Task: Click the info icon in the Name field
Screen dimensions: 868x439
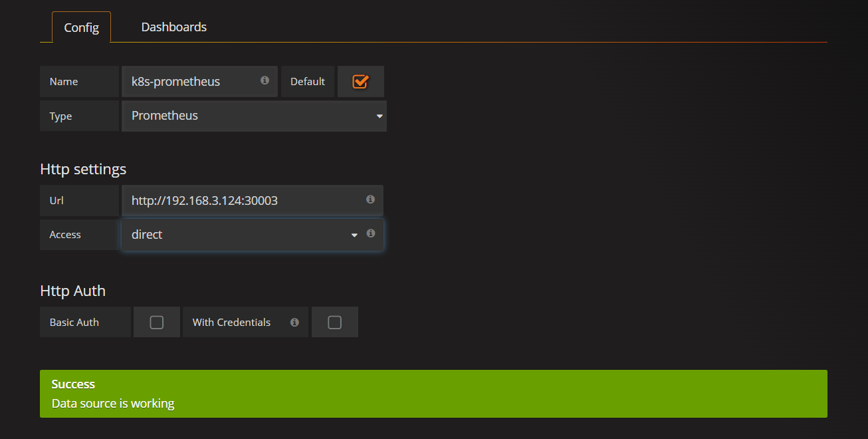Action: click(x=265, y=80)
